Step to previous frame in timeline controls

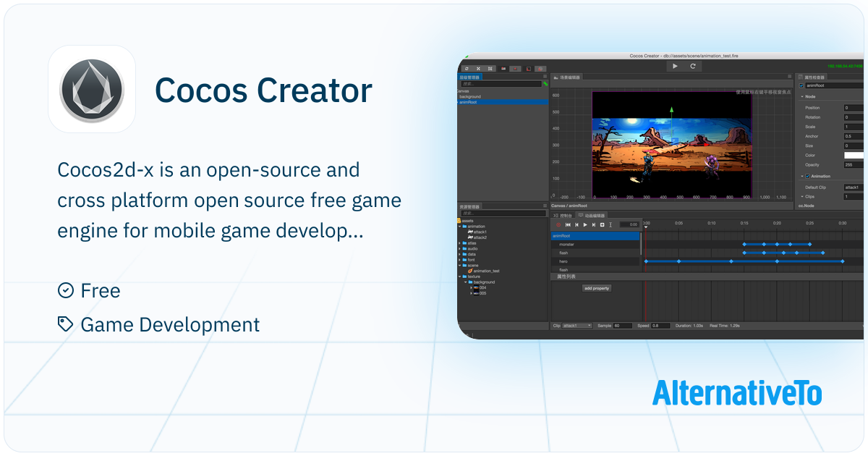tap(576, 225)
